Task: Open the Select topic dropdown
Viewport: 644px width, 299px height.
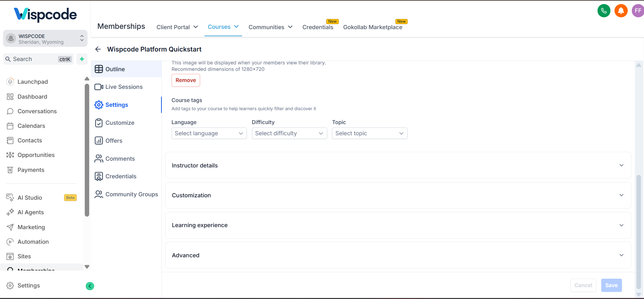Action: click(370, 133)
